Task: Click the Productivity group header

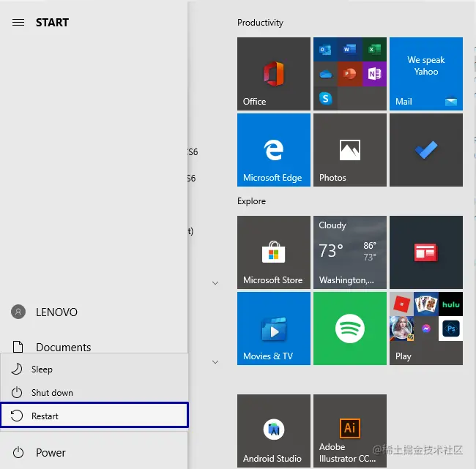Action: 260,23
